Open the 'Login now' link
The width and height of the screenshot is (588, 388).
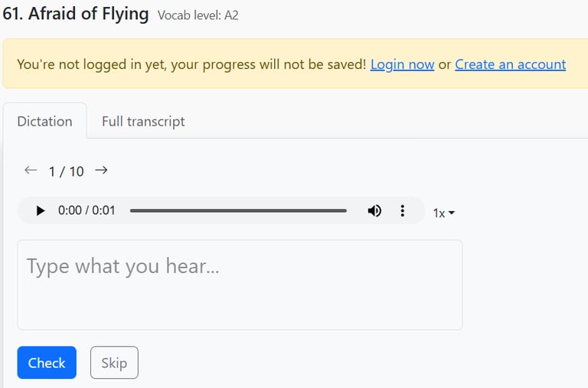403,64
